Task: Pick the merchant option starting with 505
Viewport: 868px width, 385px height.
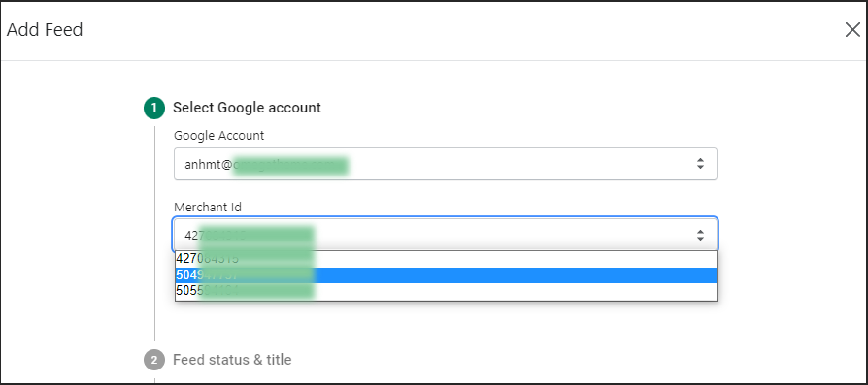Action: [446, 291]
